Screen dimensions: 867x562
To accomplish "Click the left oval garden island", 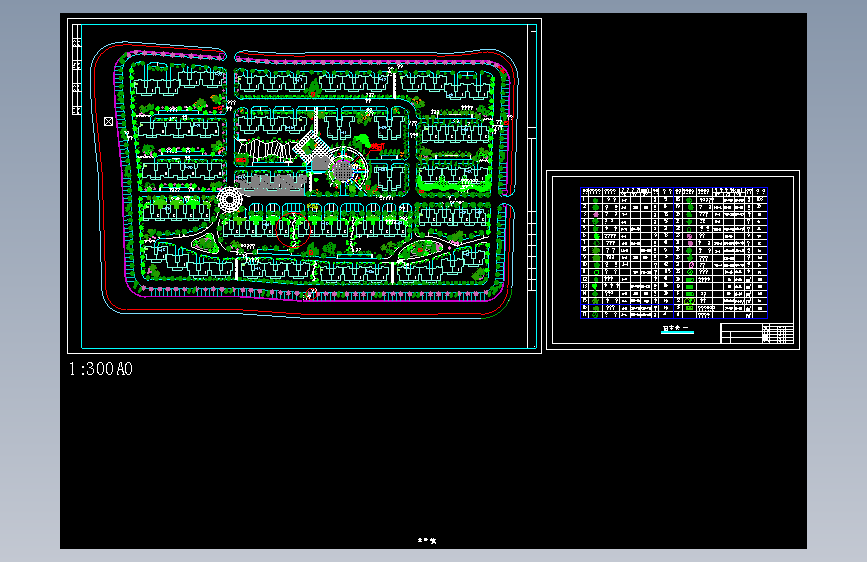I will coord(205,243).
